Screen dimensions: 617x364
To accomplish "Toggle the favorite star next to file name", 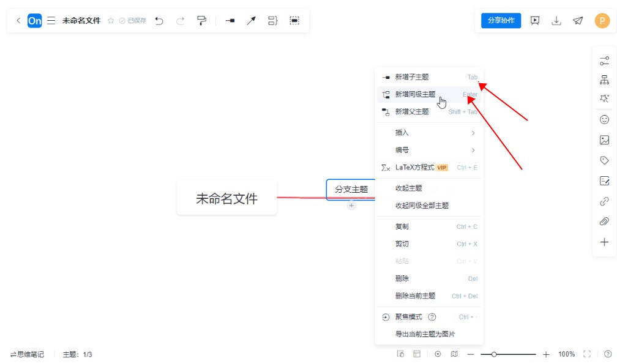I will 111,21.
